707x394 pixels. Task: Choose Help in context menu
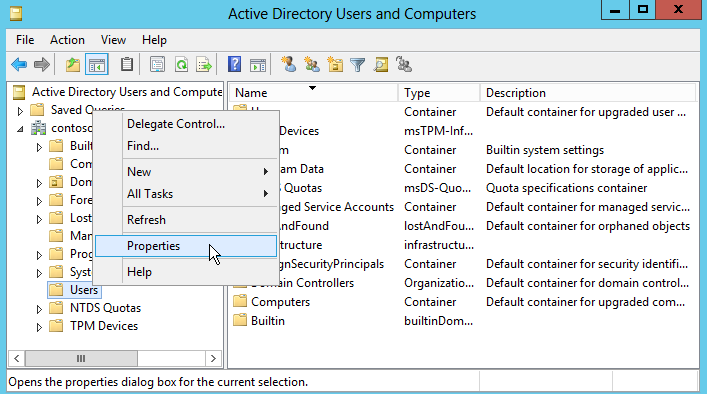[186, 272]
